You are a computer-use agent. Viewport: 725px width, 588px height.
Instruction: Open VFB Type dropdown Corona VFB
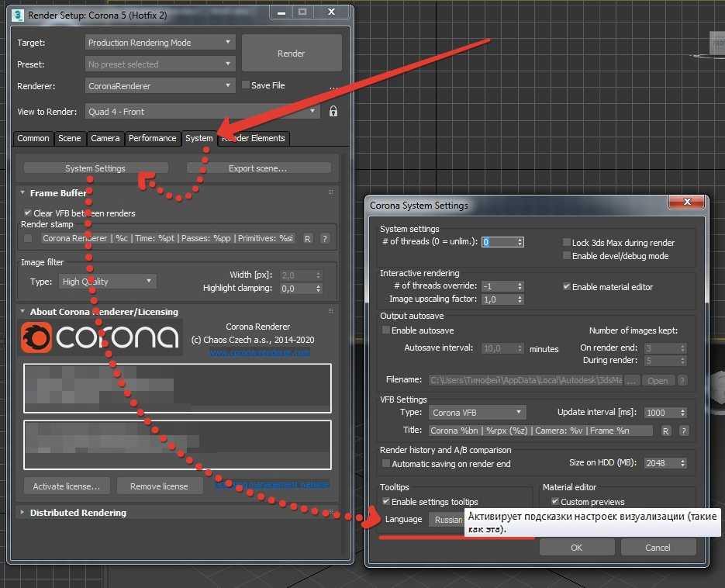[477, 412]
